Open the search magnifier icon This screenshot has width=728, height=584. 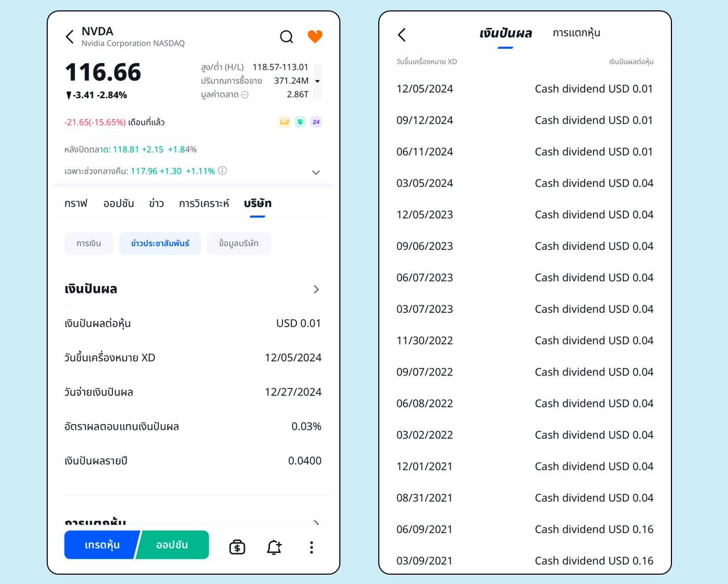tap(286, 37)
